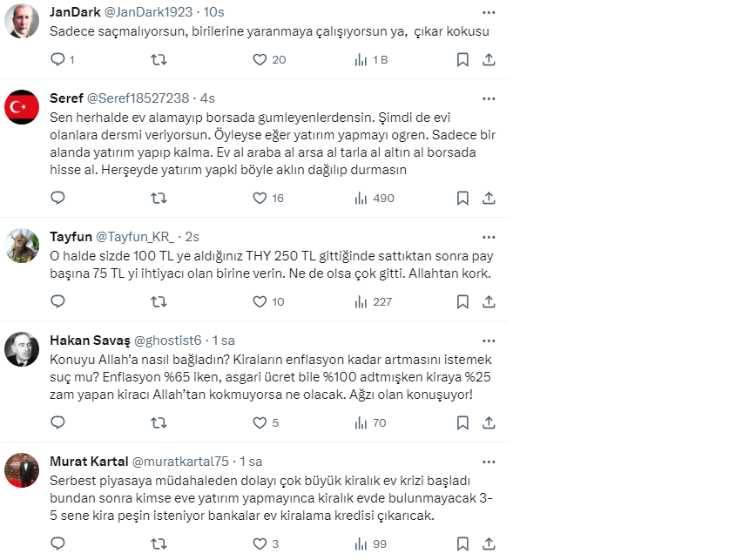Visit the @Tayfun_KR_ profile link
Viewport: 729px width, 560px height.
(134, 237)
